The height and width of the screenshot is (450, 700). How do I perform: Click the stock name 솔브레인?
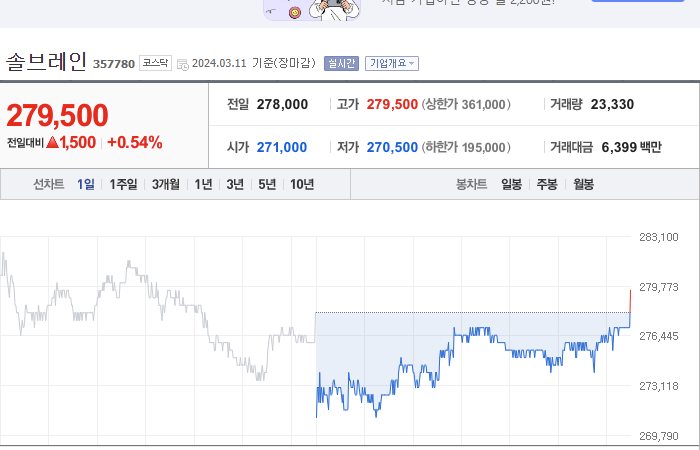click(x=46, y=62)
